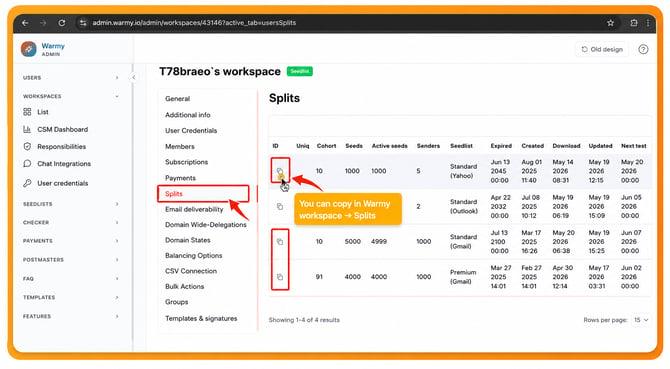Viewport: 670px width, 369px height.
Task: Open the Email deliverability tab
Action: [x=194, y=209]
